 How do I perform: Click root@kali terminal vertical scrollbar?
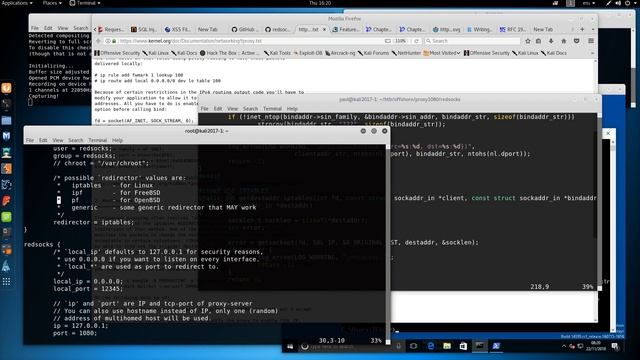(x=388, y=243)
